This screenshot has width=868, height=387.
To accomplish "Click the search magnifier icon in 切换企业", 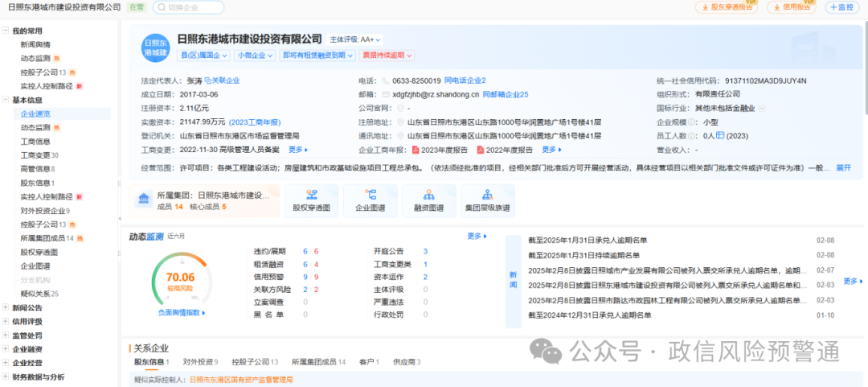I will 161,8.
